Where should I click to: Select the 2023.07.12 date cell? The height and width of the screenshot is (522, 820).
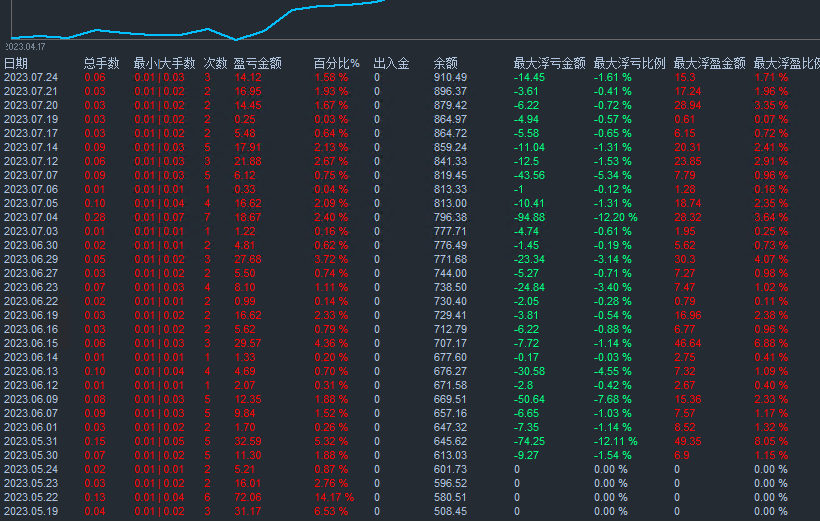click(31, 162)
